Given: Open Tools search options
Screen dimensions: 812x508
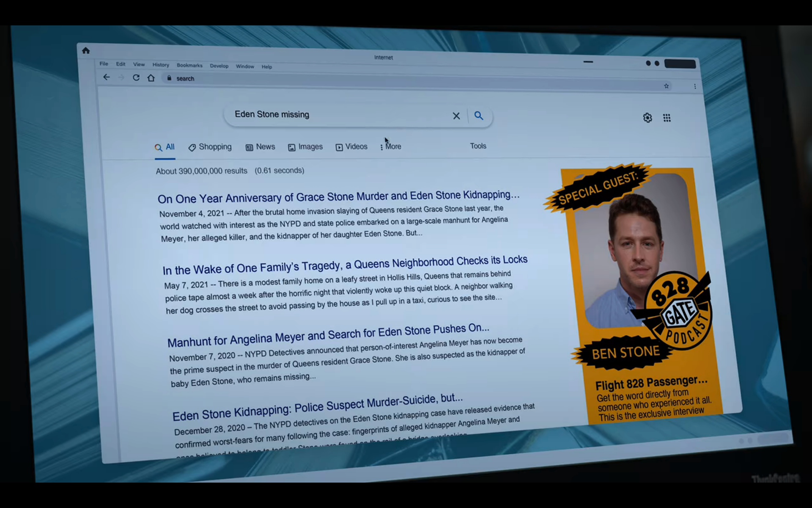Looking at the screenshot, I should (x=478, y=146).
